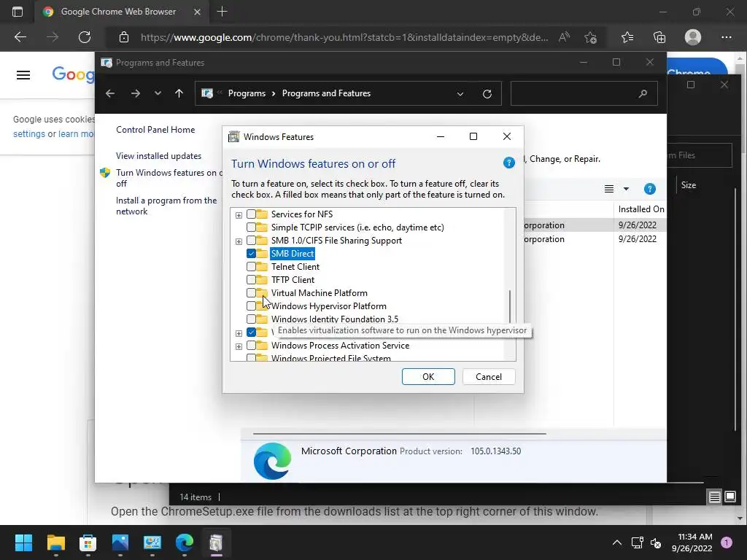Open Control Panel Home link

click(155, 130)
